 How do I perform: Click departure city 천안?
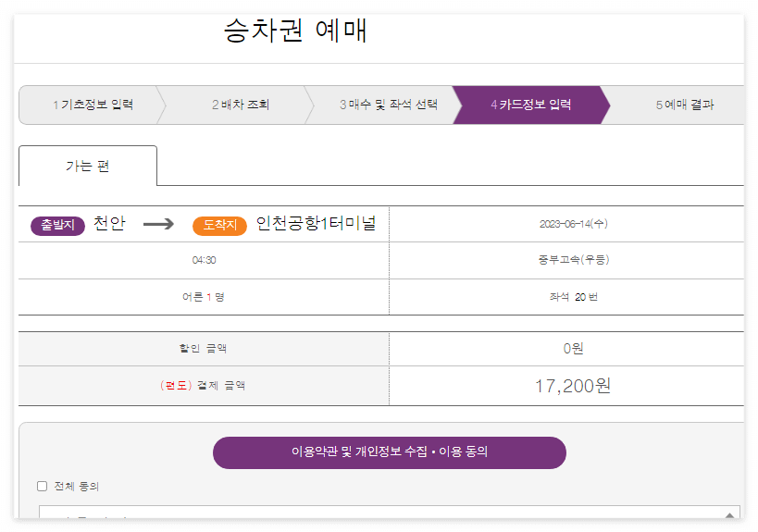tap(109, 223)
